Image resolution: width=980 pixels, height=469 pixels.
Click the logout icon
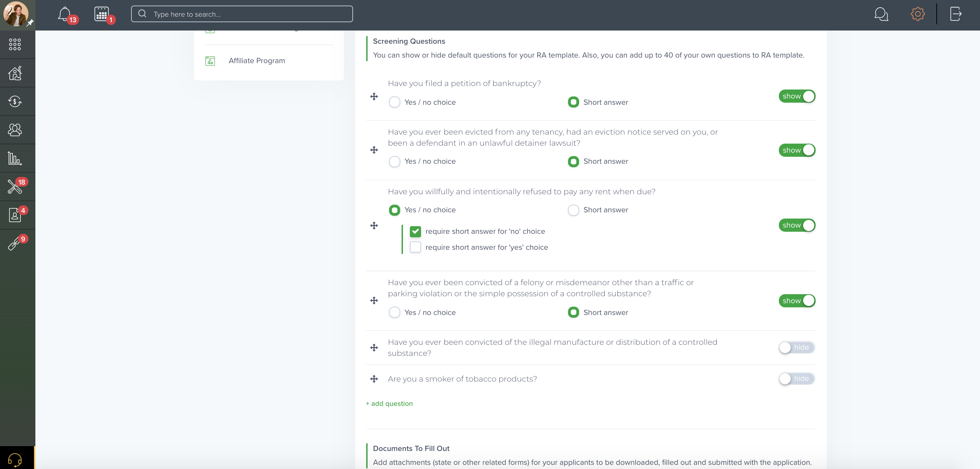click(x=956, y=14)
